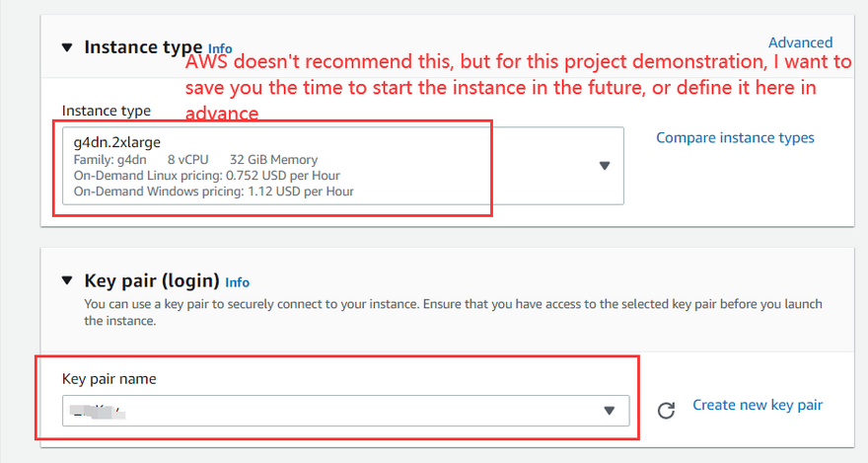Open the Key pair name dropdown arrow
The image size is (868, 463).
pos(609,410)
